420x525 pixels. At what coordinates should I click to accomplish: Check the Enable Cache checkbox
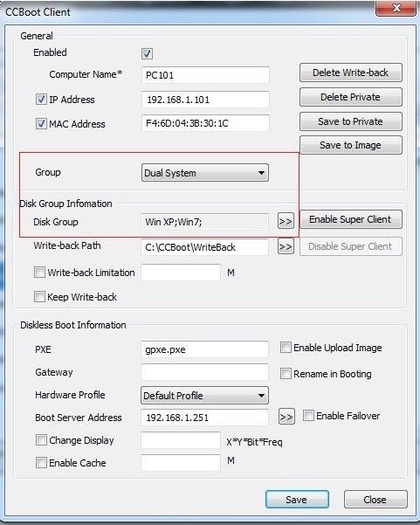tap(41, 462)
